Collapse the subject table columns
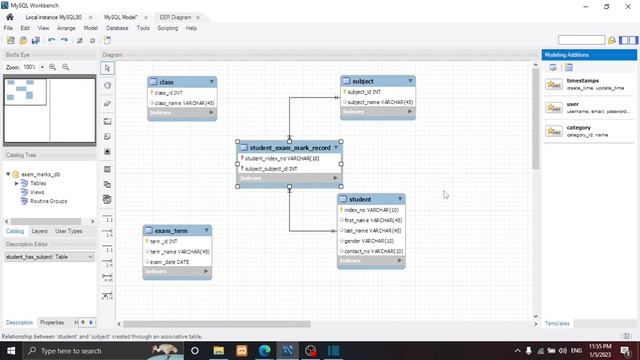640x360 pixels. pyautogui.click(x=410, y=81)
